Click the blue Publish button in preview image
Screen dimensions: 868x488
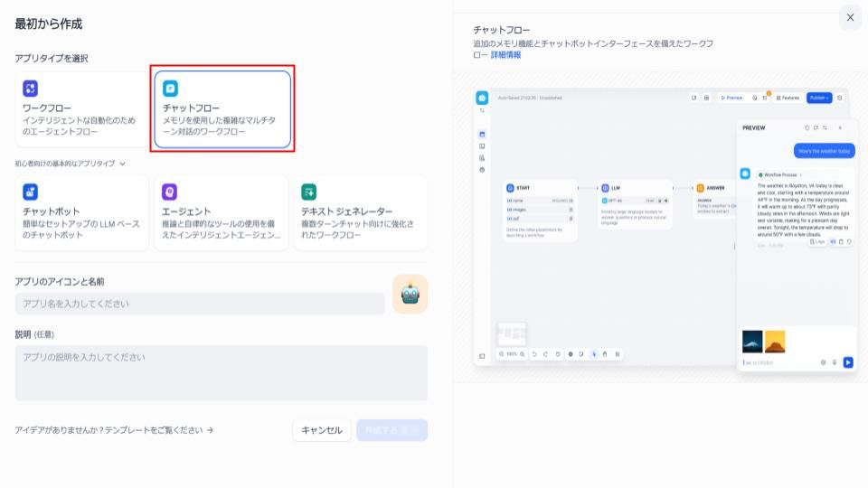coord(819,98)
